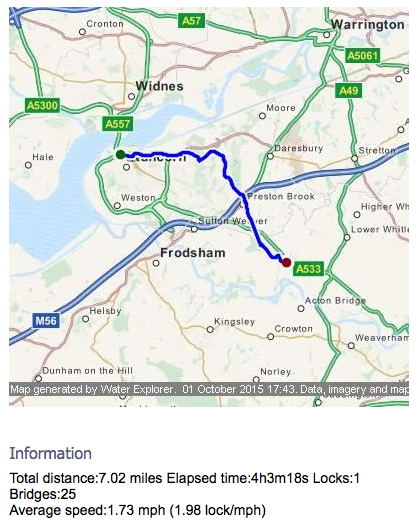Click the A5061 road badge
This screenshot has height=522, width=419.
[x=362, y=55]
